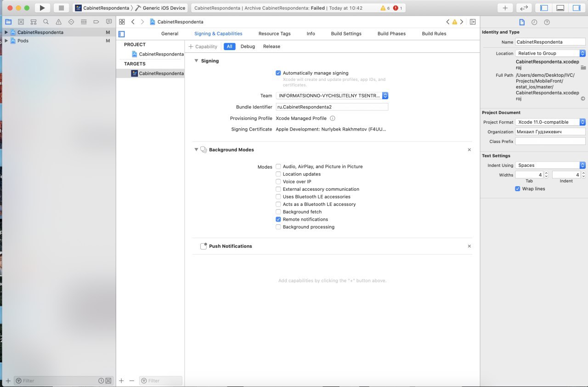Open the Library with plus button
Viewport: 588px width, 387px height.
[x=505, y=8]
